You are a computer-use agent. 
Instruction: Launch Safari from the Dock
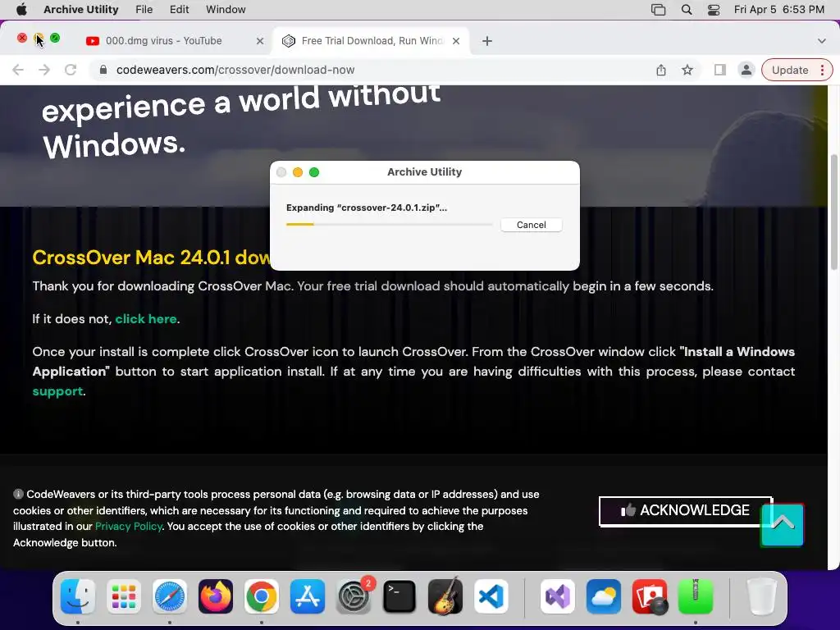[169, 596]
